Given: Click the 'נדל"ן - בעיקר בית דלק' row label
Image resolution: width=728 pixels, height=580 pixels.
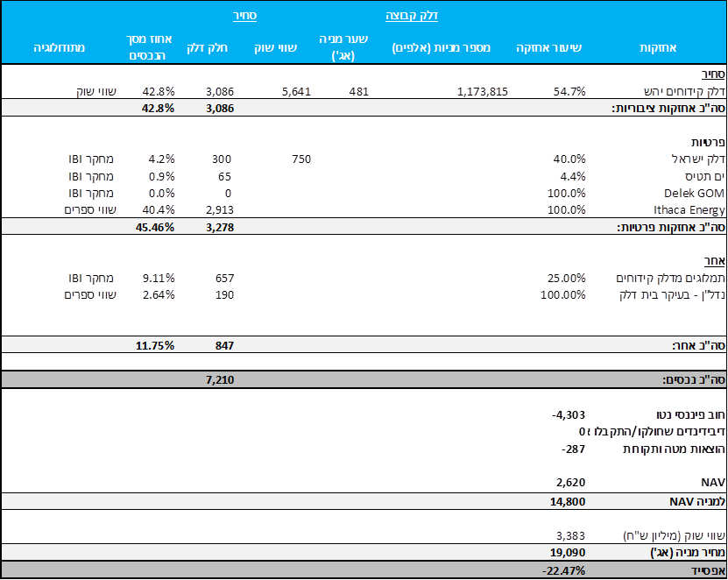Looking at the screenshot, I should click(672, 295).
